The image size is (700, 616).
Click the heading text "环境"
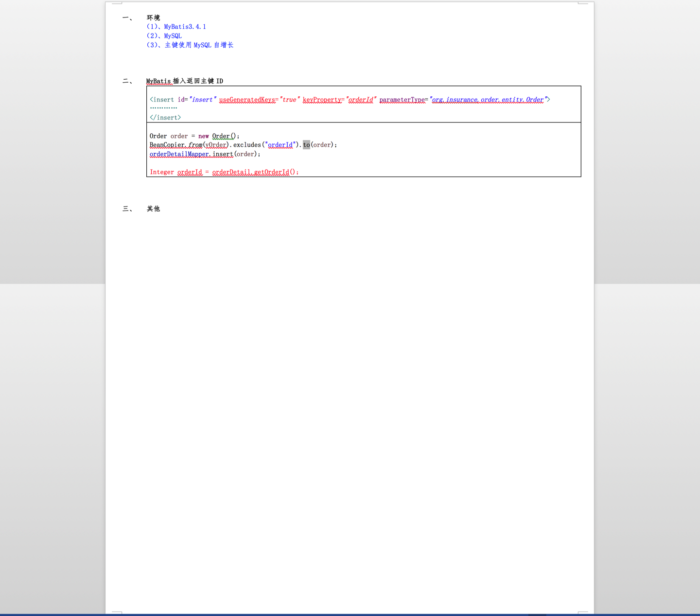(153, 18)
